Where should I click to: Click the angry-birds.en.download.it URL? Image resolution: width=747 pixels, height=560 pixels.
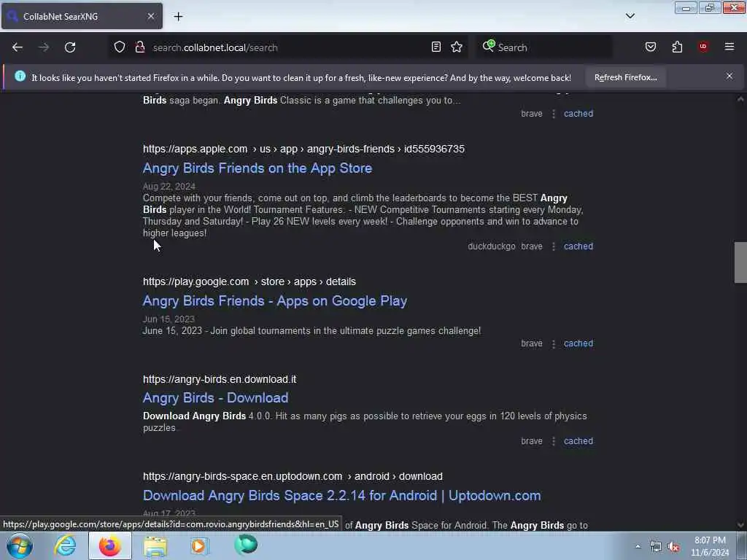pos(220,379)
